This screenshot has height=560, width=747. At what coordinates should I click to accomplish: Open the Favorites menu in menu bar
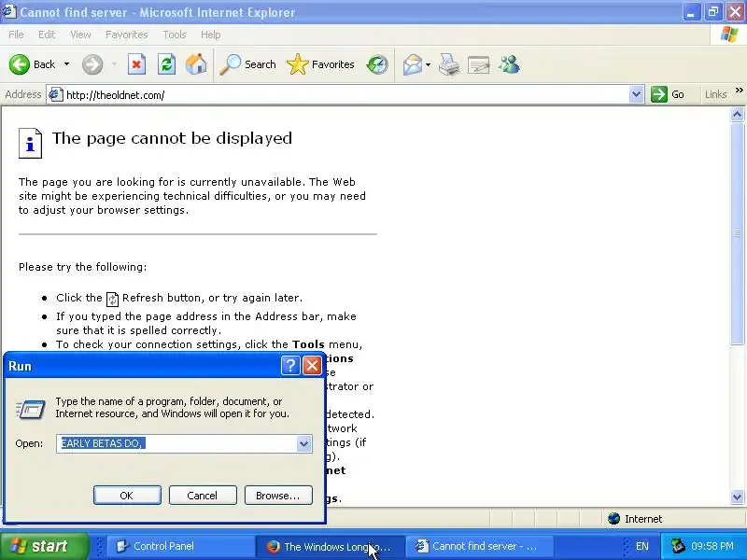pos(126,35)
